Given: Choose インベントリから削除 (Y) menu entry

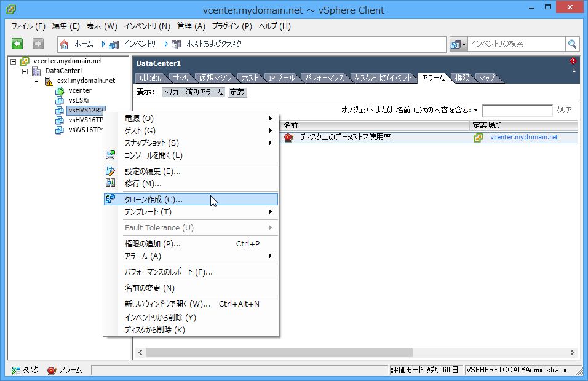Looking at the screenshot, I should [191, 317].
